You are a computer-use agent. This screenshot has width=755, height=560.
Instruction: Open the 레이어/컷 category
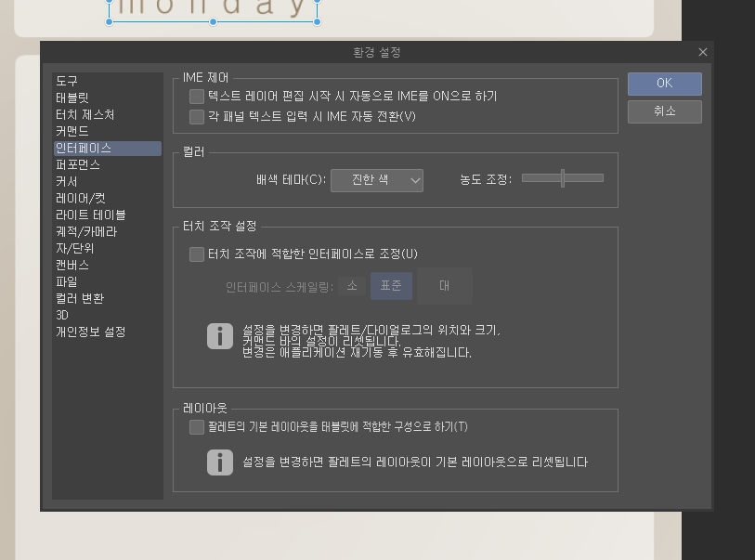tap(107, 198)
